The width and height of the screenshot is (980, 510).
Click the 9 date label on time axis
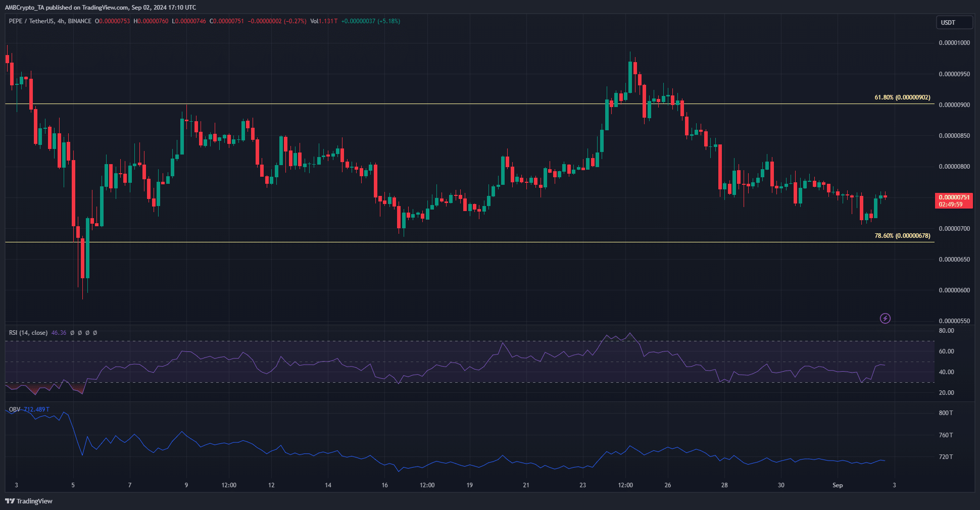coord(186,485)
